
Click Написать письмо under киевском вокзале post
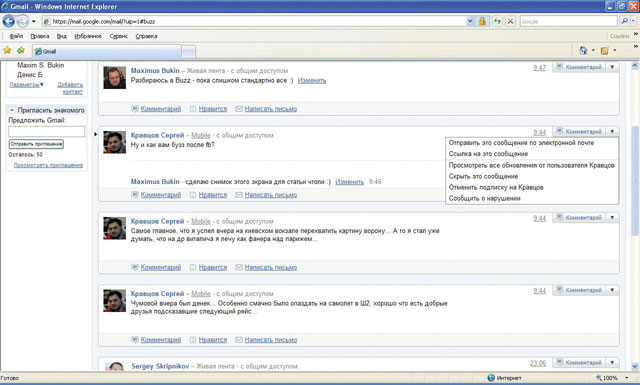[271, 267]
